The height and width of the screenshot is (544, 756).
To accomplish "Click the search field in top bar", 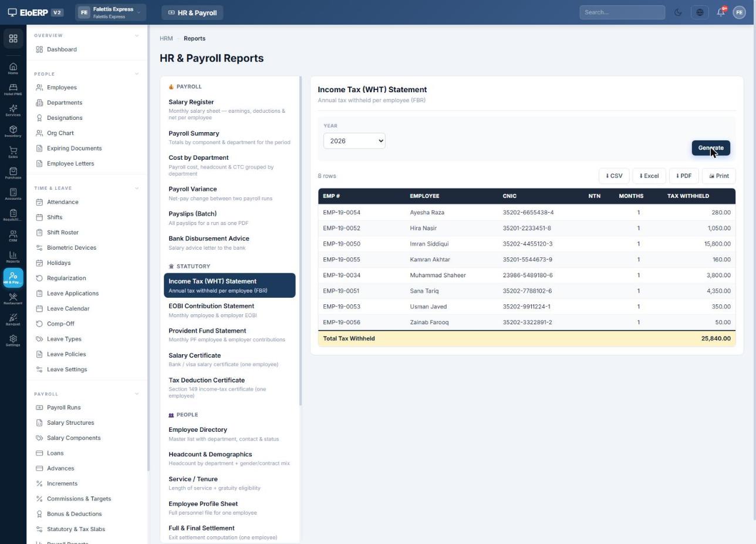I will [622, 12].
